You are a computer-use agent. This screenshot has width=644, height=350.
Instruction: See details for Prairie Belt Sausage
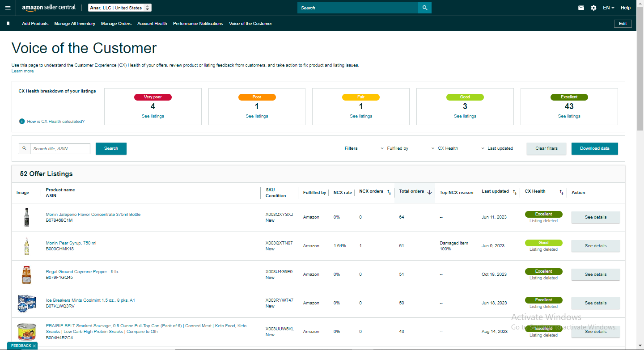click(596, 332)
